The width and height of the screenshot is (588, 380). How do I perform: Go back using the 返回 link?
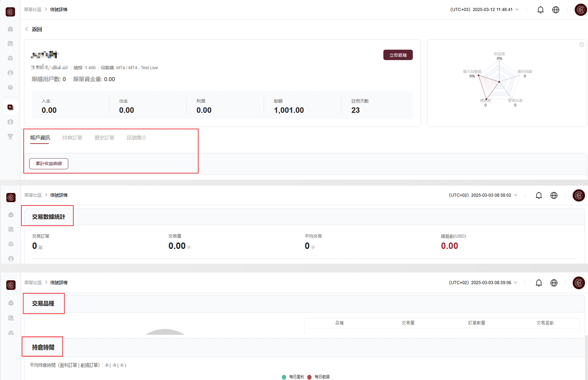click(x=34, y=29)
